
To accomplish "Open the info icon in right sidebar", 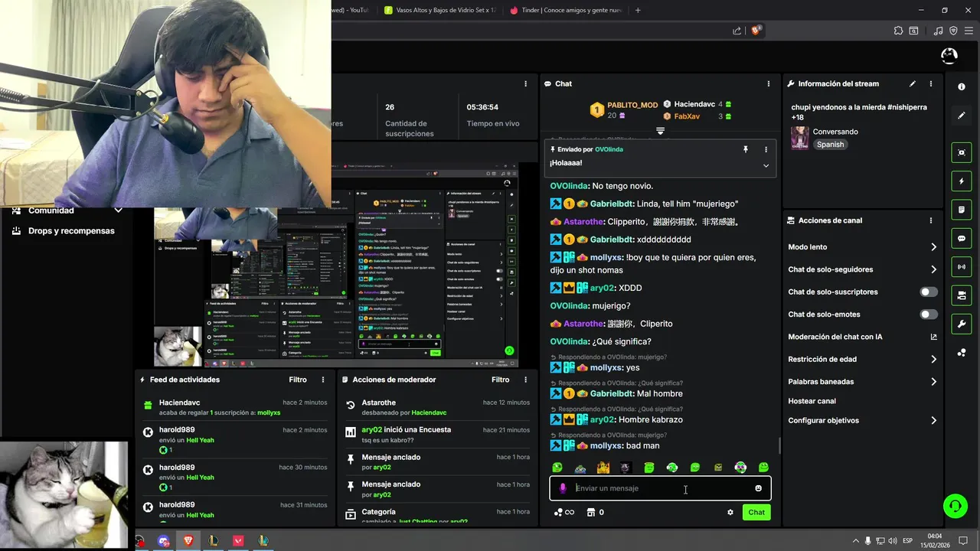I will click(x=962, y=87).
